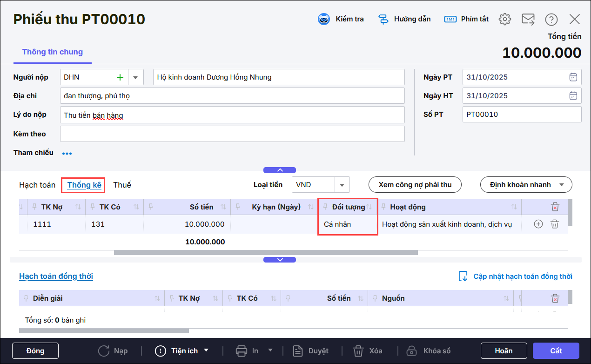Open the settings gear icon
591x364 pixels.
tap(505, 19)
